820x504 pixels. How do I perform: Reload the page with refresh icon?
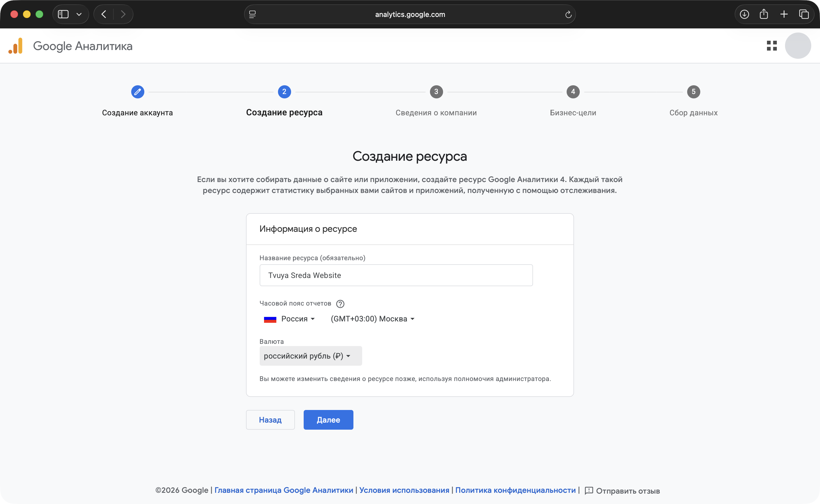[568, 14]
